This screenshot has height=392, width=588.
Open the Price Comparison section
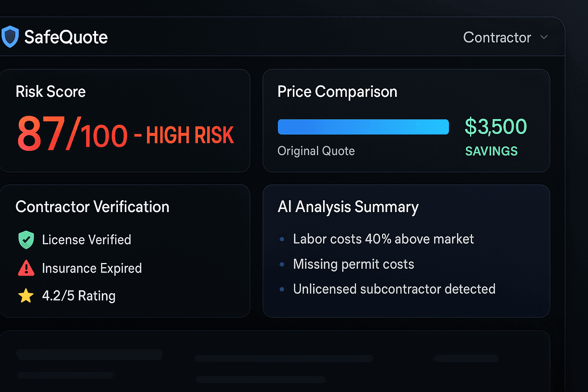coord(337,91)
